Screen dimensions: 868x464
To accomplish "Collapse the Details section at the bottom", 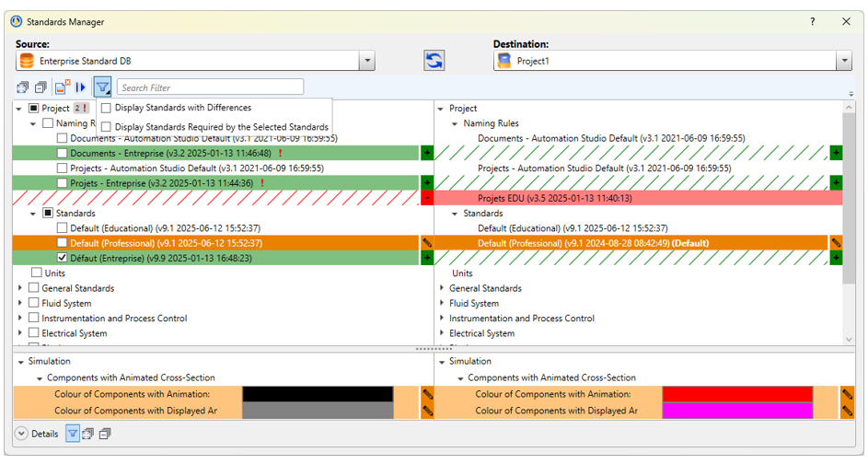I will (21, 434).
